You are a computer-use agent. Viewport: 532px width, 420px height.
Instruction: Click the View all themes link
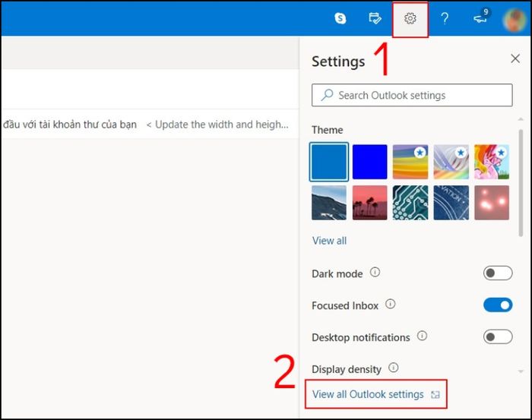[329, 241]
